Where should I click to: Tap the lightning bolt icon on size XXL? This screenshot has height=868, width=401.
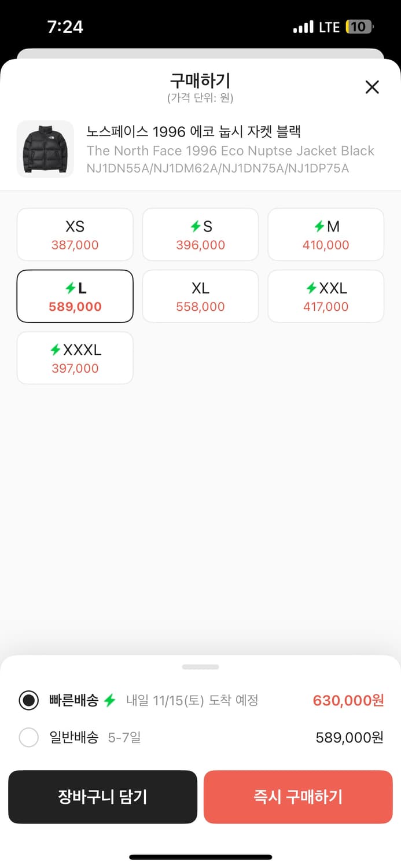click(x=311, y=288)
